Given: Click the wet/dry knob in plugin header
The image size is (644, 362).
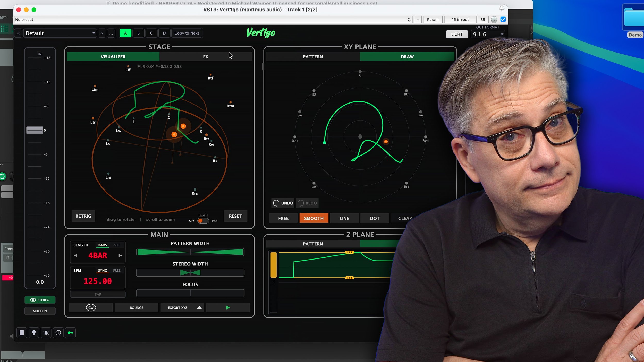Looking at the screenshot, I should pyautogui.click(x=494, y=20).
